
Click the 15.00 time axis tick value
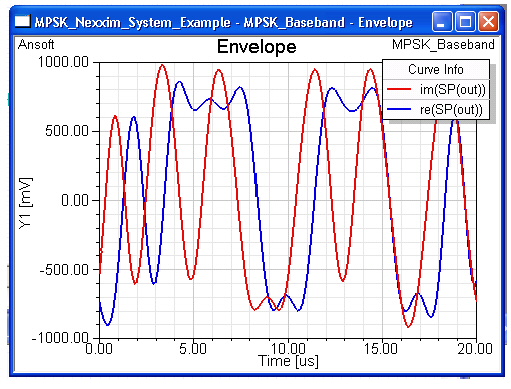click(x=381, y=349)
